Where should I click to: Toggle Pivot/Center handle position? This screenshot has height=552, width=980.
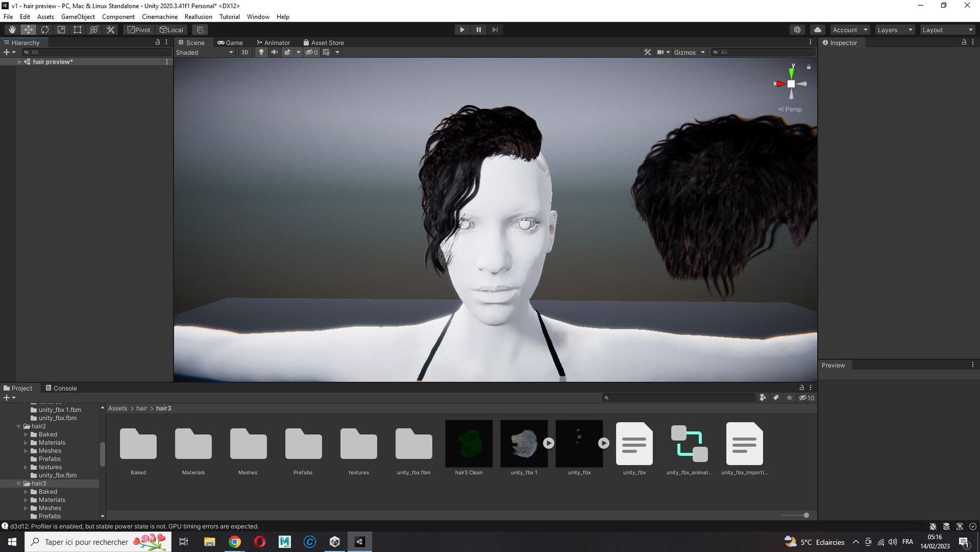[x=139, y=30]
